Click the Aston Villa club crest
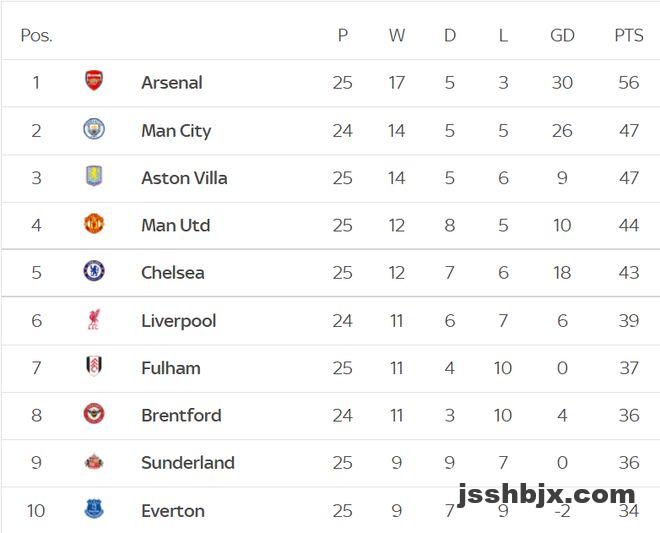 tap(94, 177)
